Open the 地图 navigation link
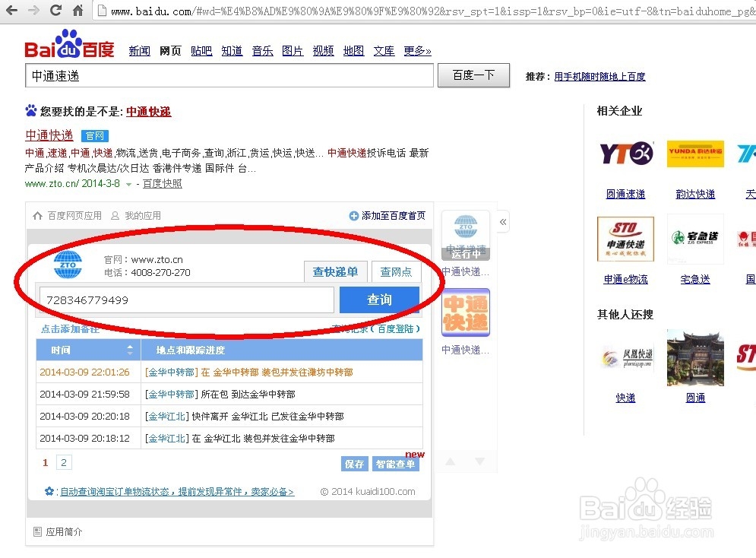 pyautogui.click(x=353, y=51)
